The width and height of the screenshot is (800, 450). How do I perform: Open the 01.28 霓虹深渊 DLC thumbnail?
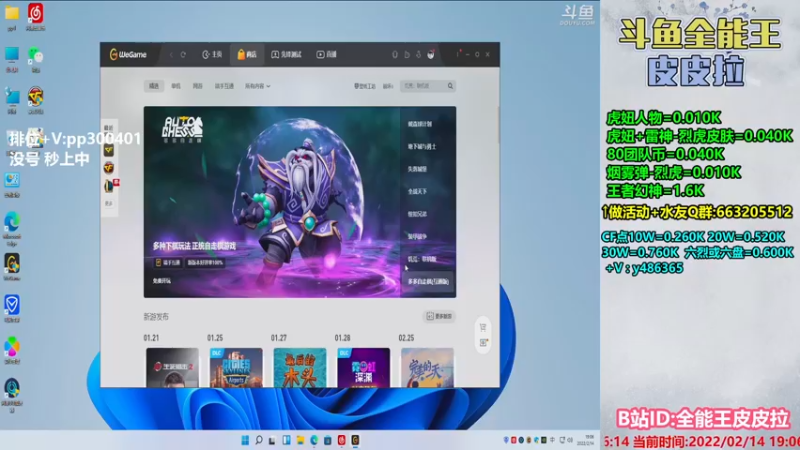(x=364, y=367)
